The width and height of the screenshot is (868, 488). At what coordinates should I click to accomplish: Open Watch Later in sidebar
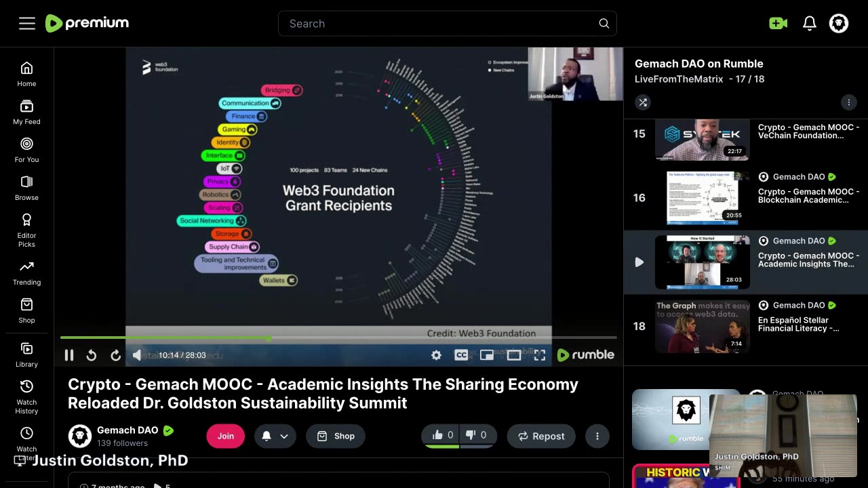(26, 443)
